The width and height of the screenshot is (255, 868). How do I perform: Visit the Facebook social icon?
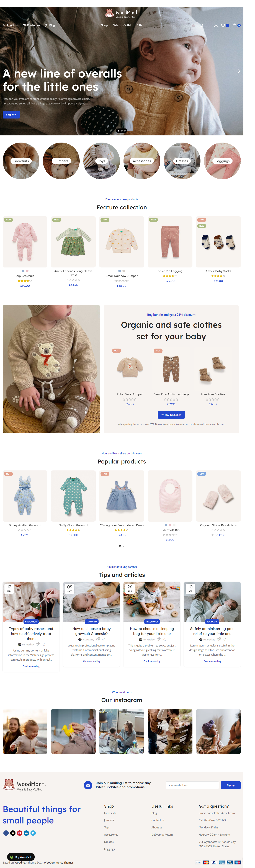click(6, 833)
